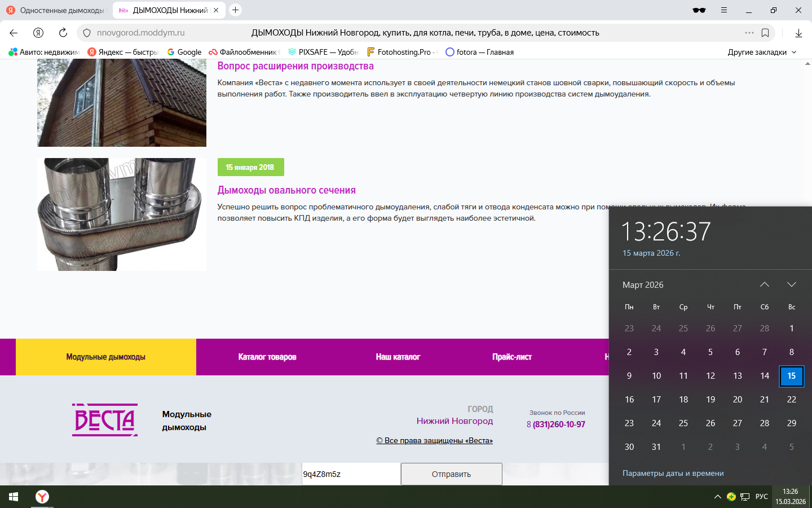Open the browser hamburger menu
The height and width of the screenshot is (508, 812).
click(724, 10)
